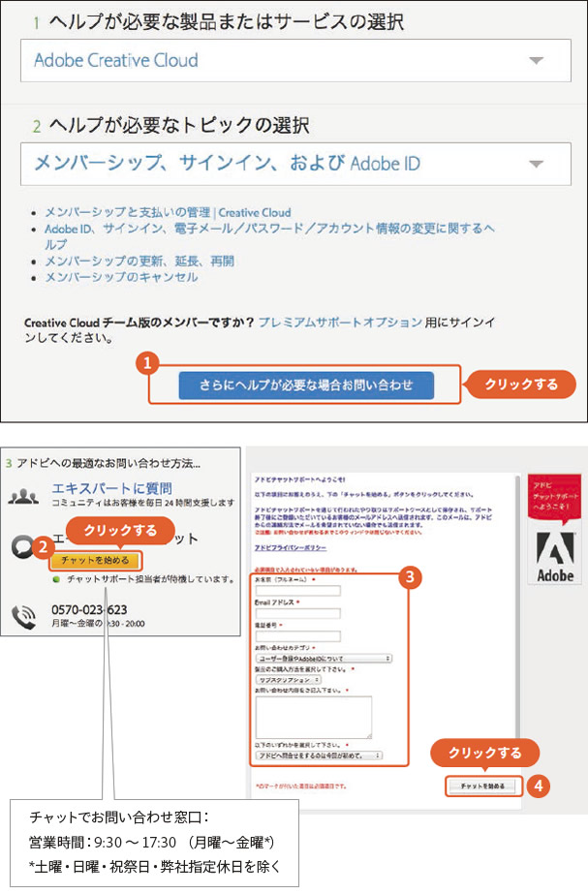Click the heading アドビへの最適なお問い合わせ方法
Image resolution: width=588 pixels, height=894 pixels.
tap(108, 463)
